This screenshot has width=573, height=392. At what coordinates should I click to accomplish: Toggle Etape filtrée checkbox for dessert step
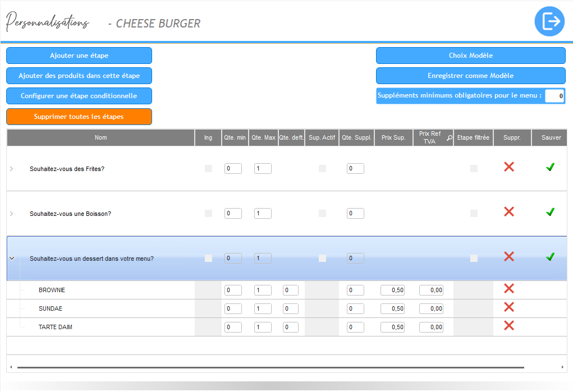coord(474,258)
